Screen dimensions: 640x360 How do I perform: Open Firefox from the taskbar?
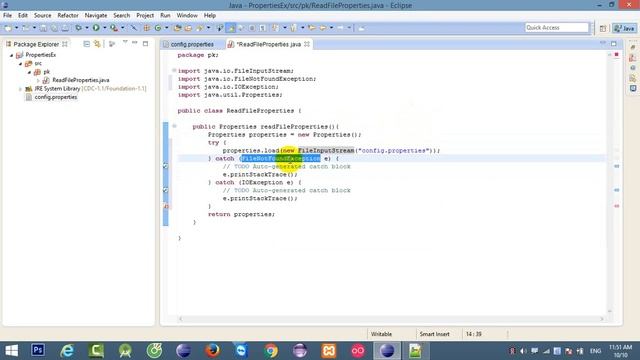(212, 350)
